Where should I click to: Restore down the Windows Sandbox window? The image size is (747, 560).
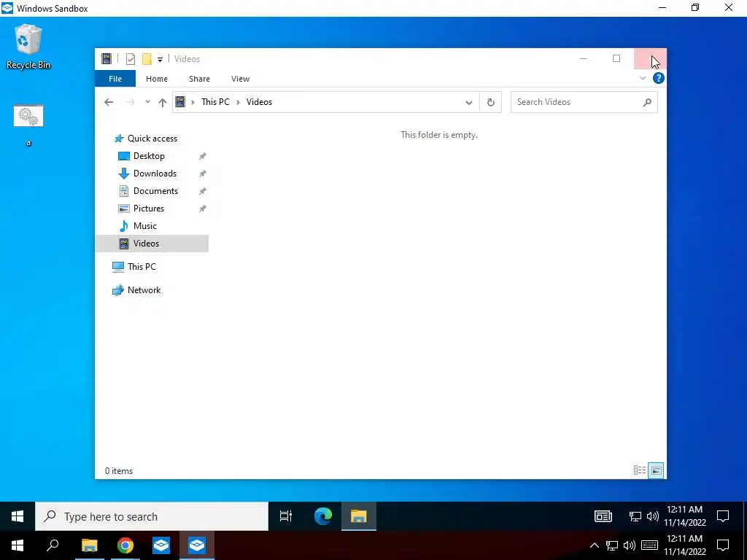[695, 7]
